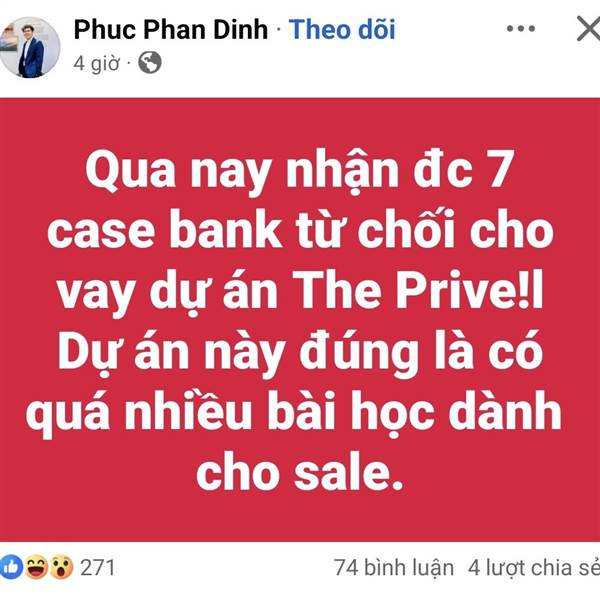Screen dimensions: 600x600
Task: Click the 'case bank từ chối cho' text
Action: tap(300, 230)
